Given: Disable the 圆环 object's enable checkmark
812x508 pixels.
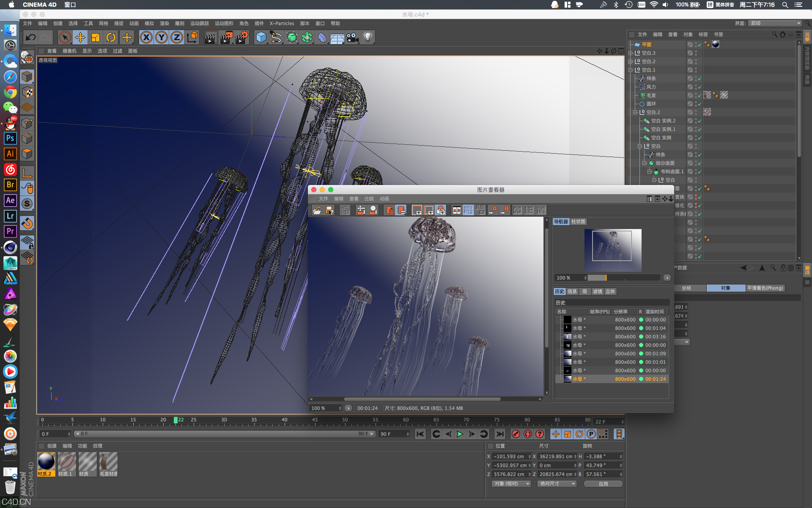Looking at the screenshot, I should pyautogui.click(x=700, y=104).
